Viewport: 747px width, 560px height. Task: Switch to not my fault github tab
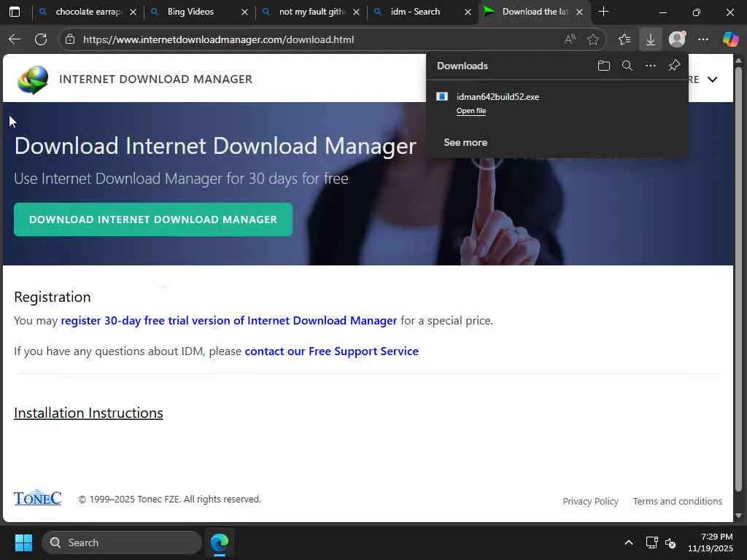click(311, 12)
